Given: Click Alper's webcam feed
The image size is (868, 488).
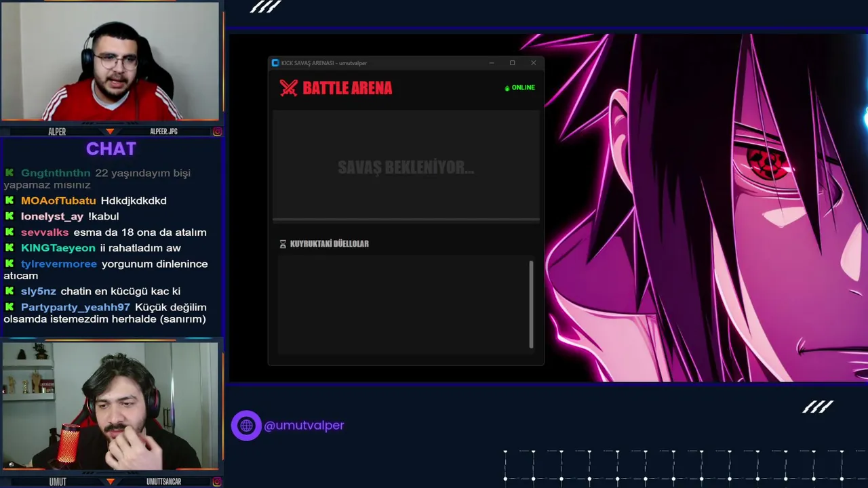Looking at the screenshot, I should click(x=110, y=62).
